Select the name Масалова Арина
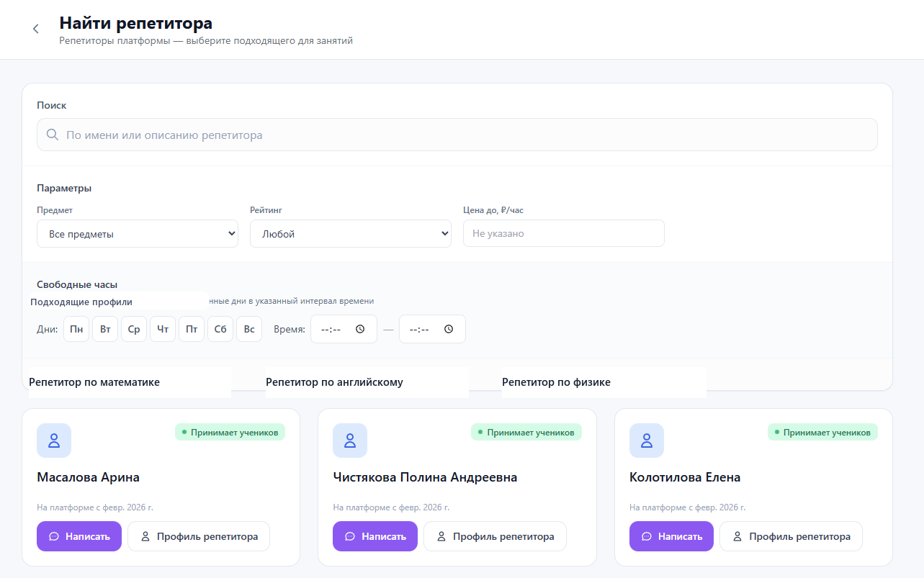 (88, 477)
